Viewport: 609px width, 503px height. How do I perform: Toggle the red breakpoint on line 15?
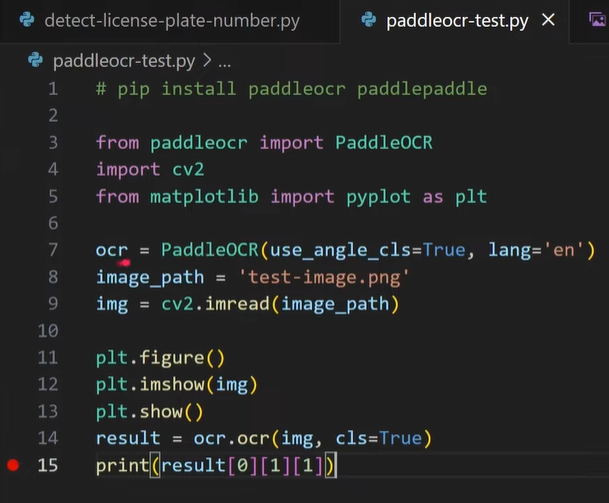tap(13, 465)
